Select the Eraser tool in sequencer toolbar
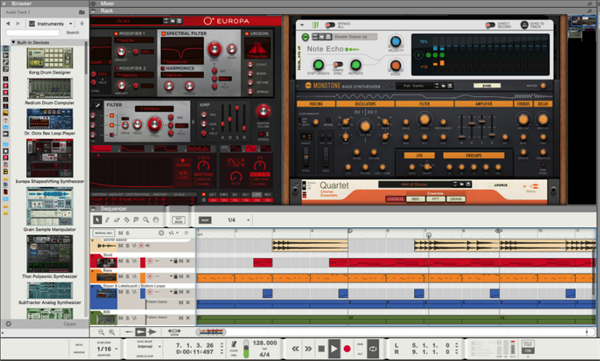The image size is (600, 361). click(117, 220)
